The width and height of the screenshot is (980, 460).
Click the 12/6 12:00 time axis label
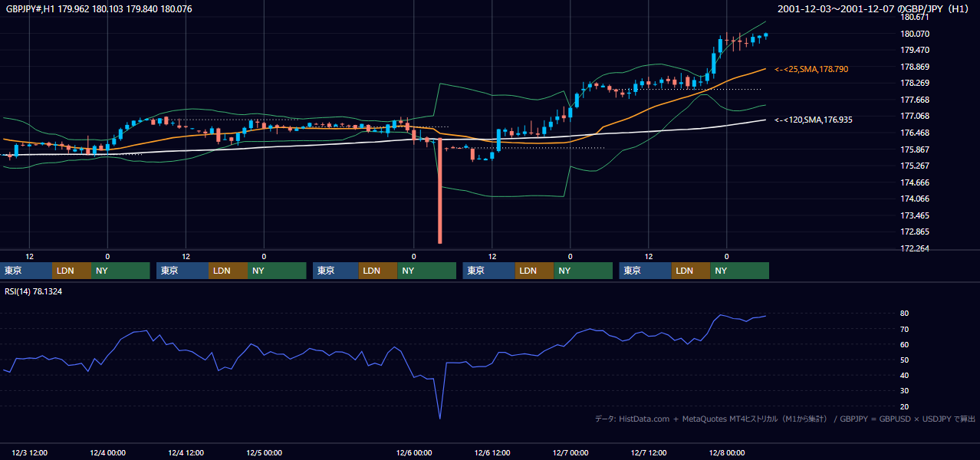[x=493, y=453]
